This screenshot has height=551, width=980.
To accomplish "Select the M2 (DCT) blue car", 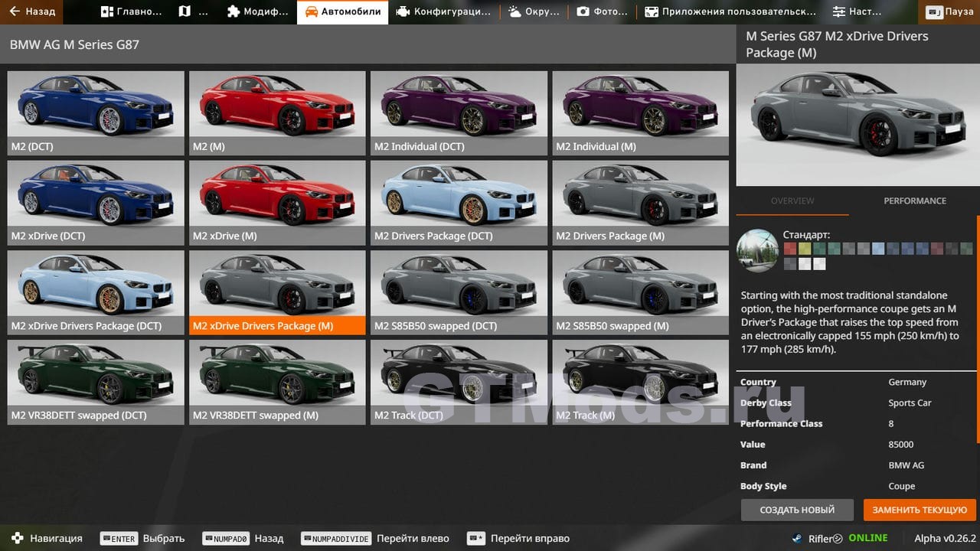I will tap(96, 113).
